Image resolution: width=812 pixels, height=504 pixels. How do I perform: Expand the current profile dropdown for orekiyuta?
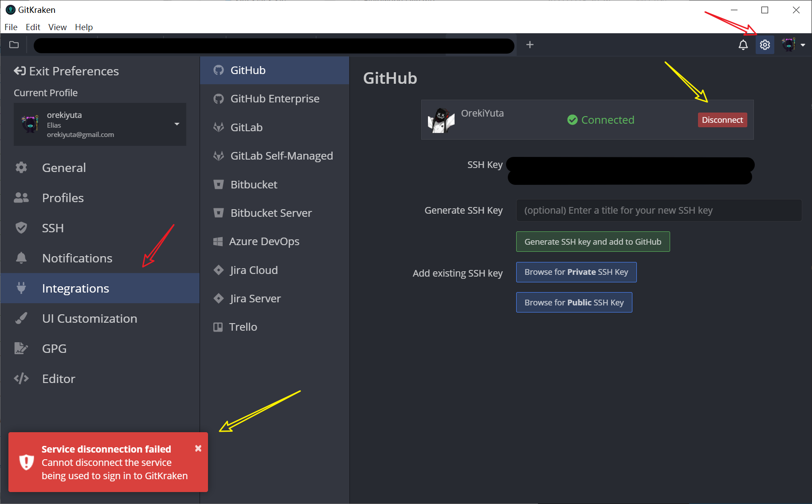[x=177, y=124]
